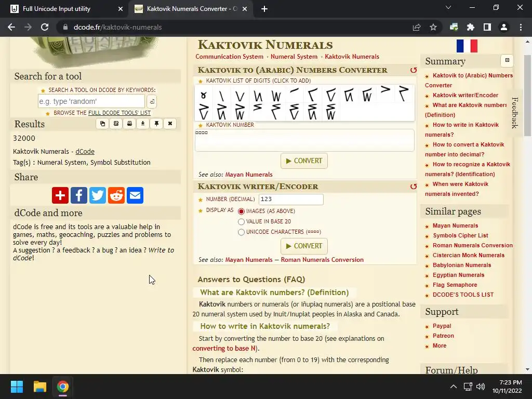532x399 pixels.
Task: Open the results history scroll icon
Action: coord(116,124)
